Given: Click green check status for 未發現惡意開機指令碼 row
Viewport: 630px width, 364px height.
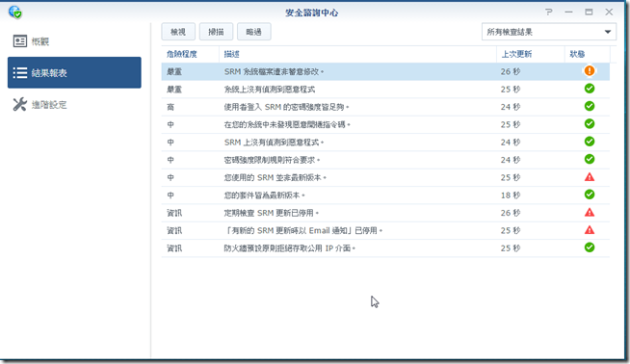Looking at the screenshot, I should [590, 124].
